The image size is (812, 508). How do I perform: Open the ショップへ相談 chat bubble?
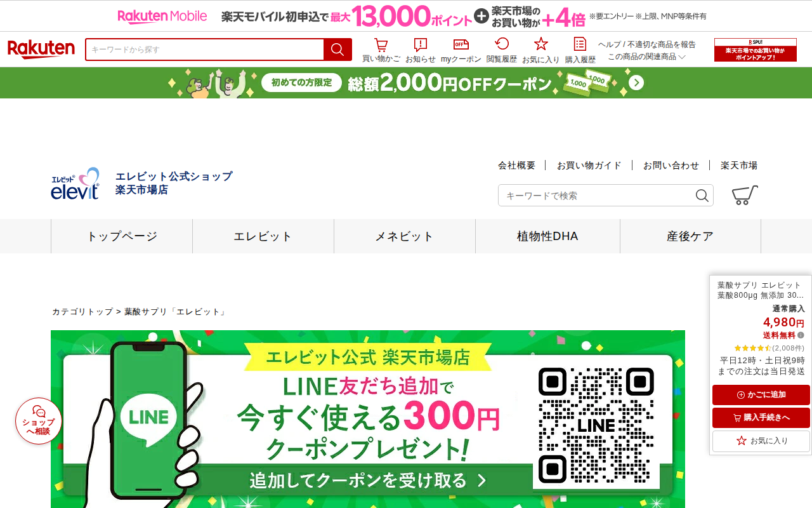point(39,420)
